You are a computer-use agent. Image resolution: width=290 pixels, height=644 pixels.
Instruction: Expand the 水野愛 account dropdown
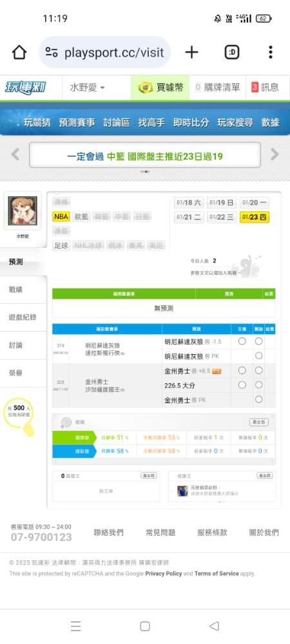pos(87,88)
